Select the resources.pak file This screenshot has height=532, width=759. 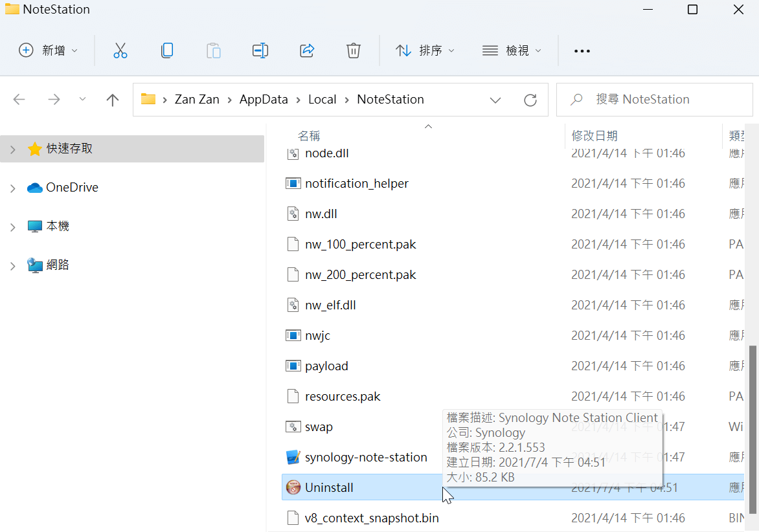click(343, 397)
